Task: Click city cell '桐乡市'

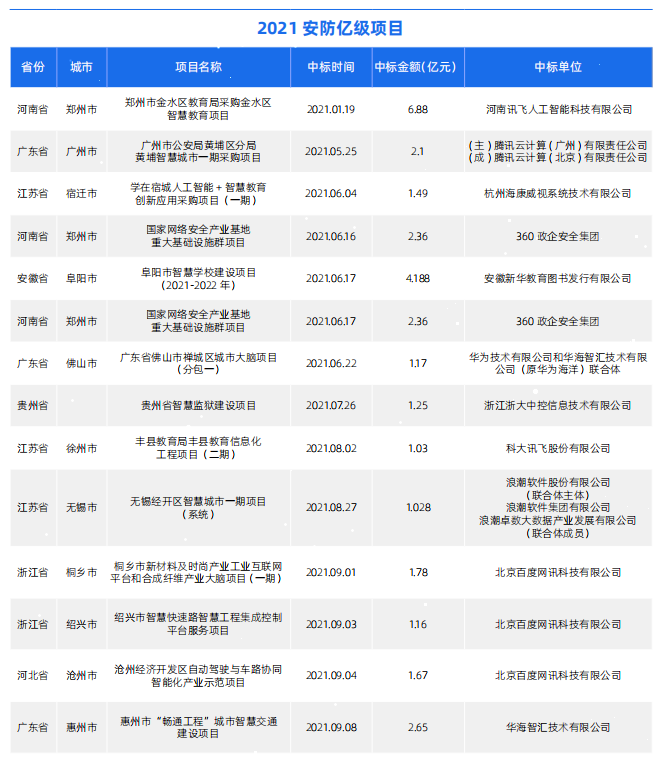Action: click(82, 573)
